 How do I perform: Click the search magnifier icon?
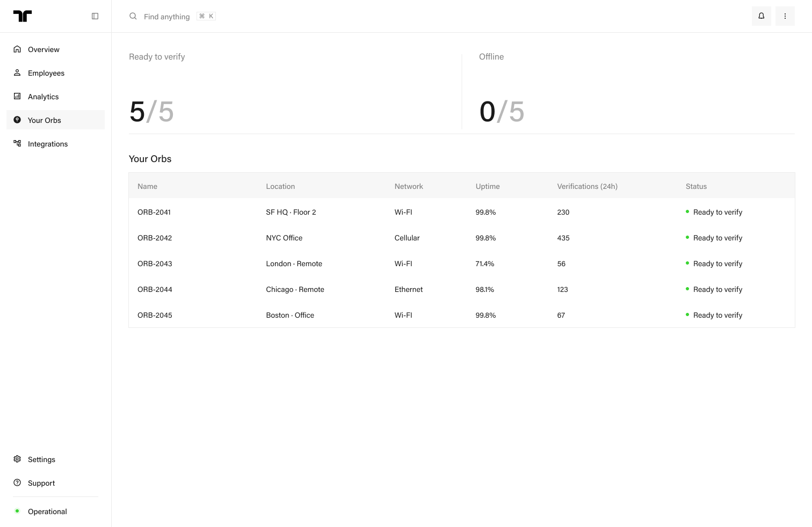tap(133, 16)
